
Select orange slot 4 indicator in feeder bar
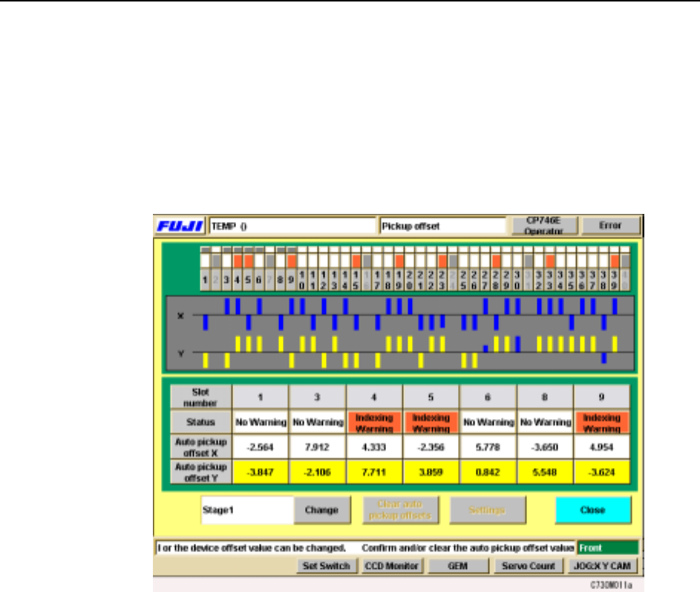tap(238, 261)
